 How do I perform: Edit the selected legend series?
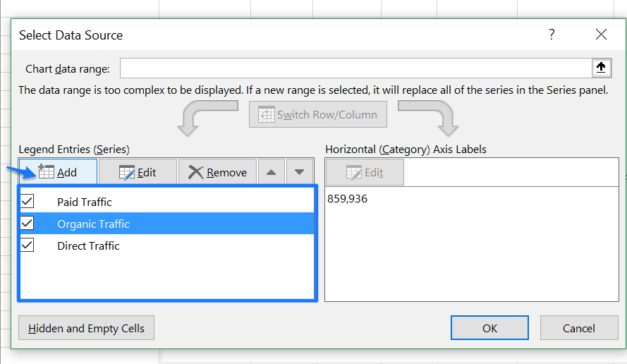click(138, 172)
